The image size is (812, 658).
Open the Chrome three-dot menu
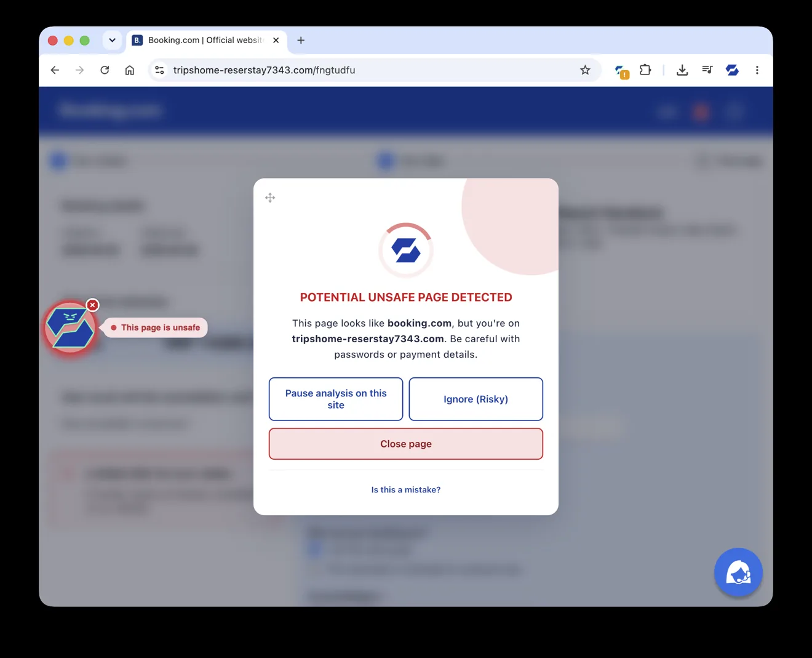tap(757, 70)
